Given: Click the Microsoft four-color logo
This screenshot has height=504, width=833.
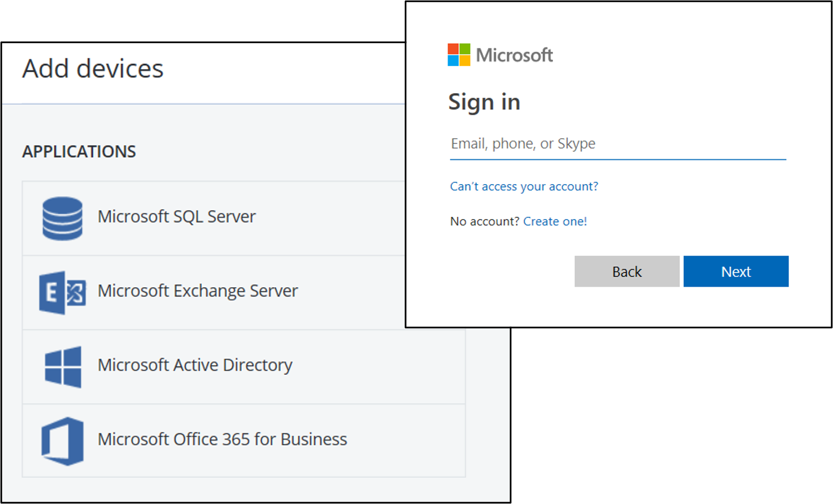Looking at the screenshot, I should click(459, 55).
